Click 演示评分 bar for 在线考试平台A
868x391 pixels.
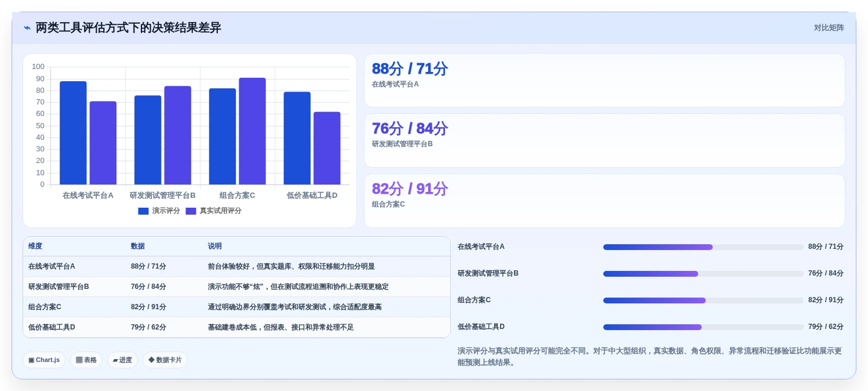click(73, 133)
